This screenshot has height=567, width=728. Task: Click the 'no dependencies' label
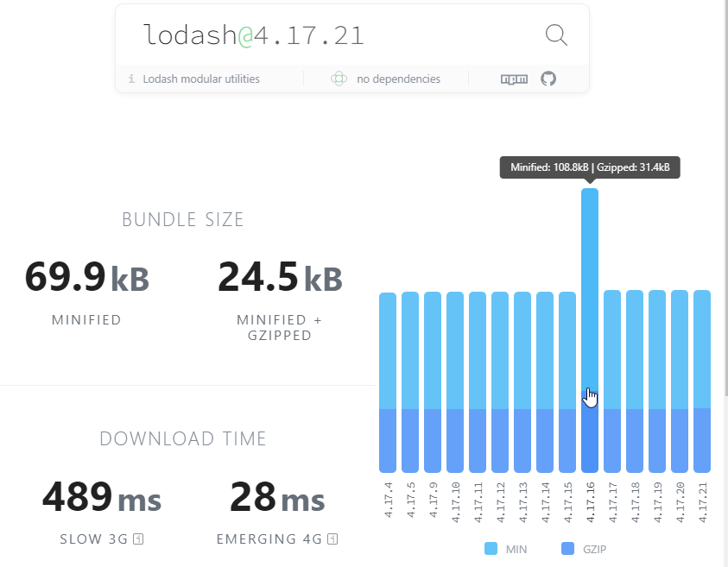[398, 79]
